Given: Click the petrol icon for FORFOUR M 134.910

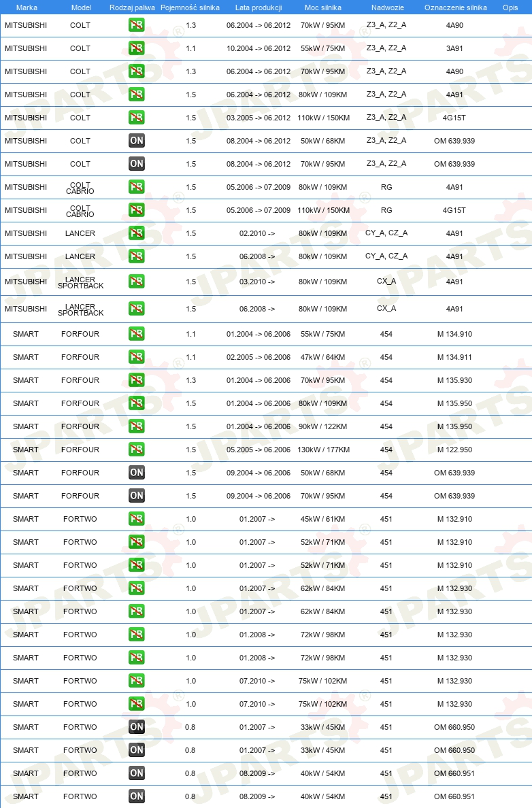Looking at the screenshot, I should click(137, 334).
